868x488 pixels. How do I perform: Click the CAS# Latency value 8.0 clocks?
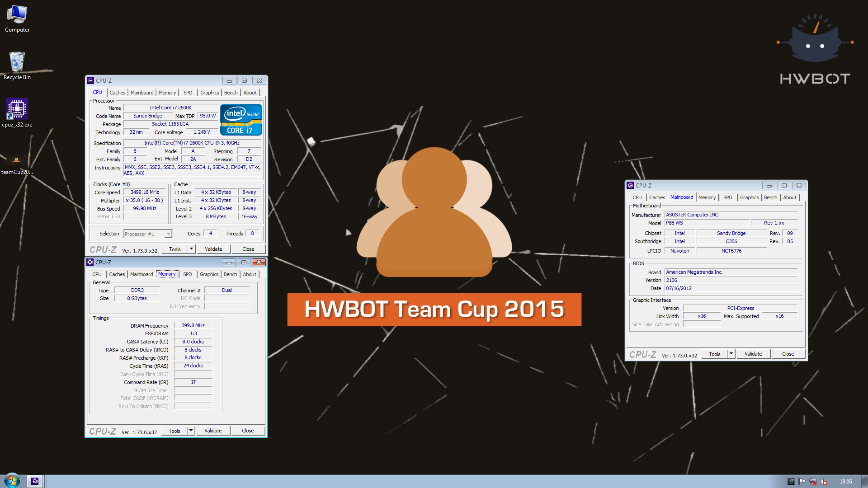click(193, 342)
